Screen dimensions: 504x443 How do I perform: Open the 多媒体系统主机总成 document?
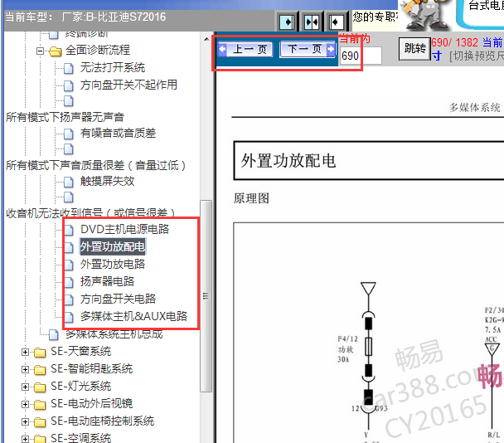tap(114, 334)
